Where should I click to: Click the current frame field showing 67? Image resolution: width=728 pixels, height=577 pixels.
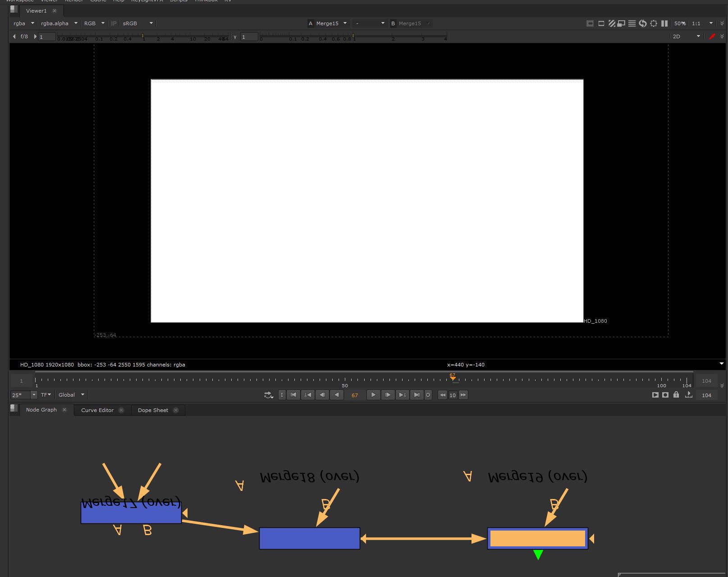pos(355,395)
